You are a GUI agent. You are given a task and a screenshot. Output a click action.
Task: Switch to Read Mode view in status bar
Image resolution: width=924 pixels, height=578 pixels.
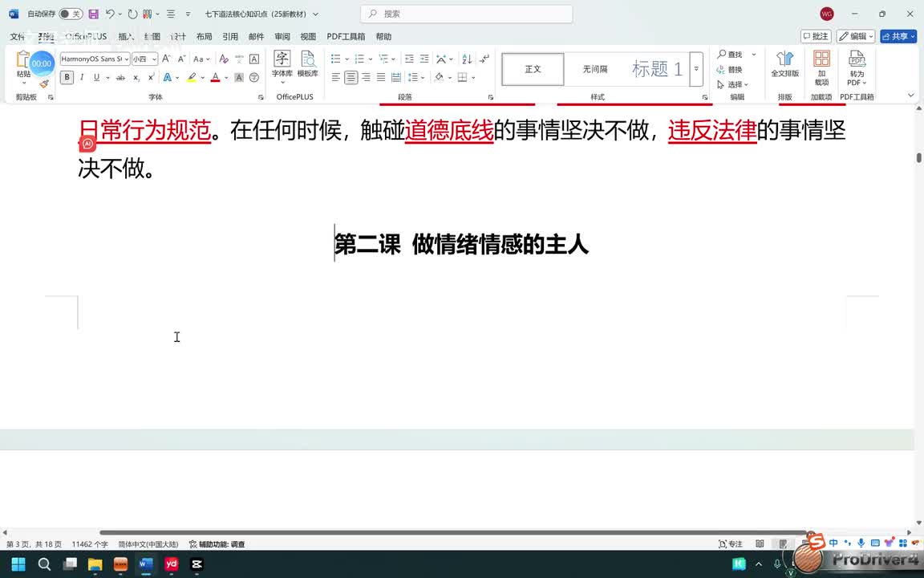(760, 543)
